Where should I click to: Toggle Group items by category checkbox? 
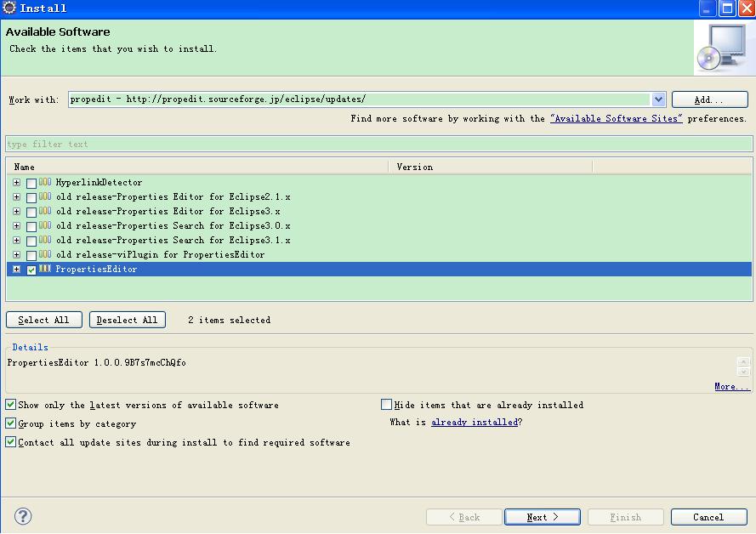(x=10, y=423)
